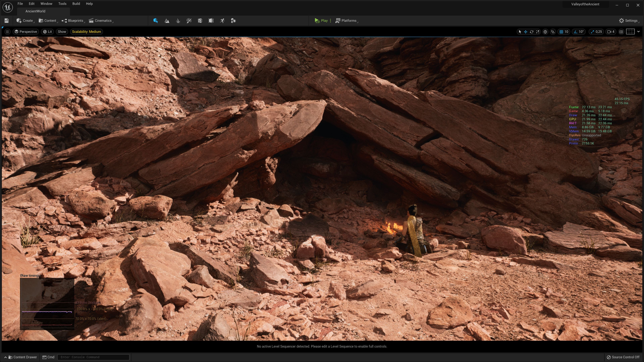Adjust camera speed setting 4

(611, 32)
